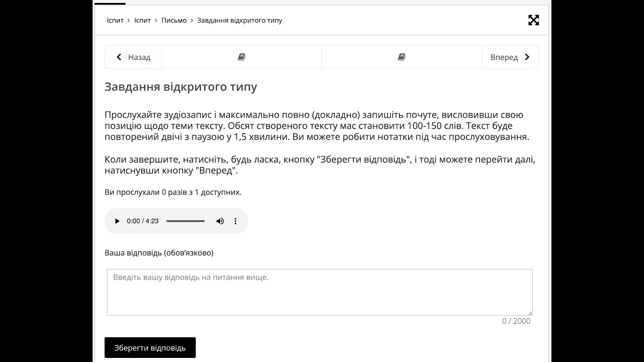Open the second Іспит breadcrumb link

142,21
